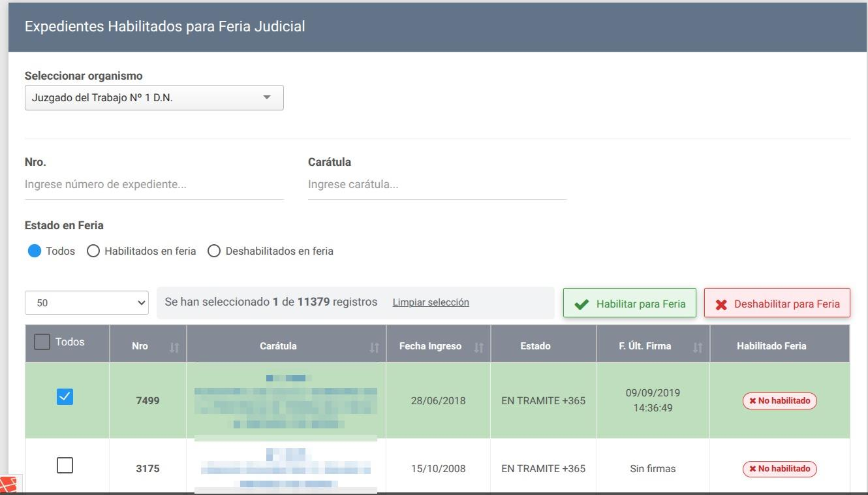Select the Todos radio option

(x=35, y=251)
